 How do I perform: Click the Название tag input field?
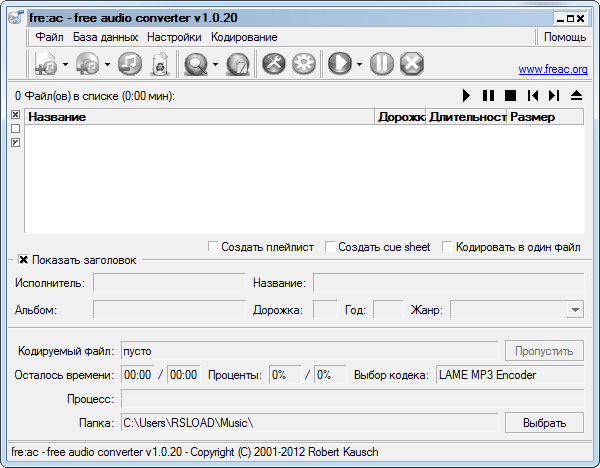point(448,283)
